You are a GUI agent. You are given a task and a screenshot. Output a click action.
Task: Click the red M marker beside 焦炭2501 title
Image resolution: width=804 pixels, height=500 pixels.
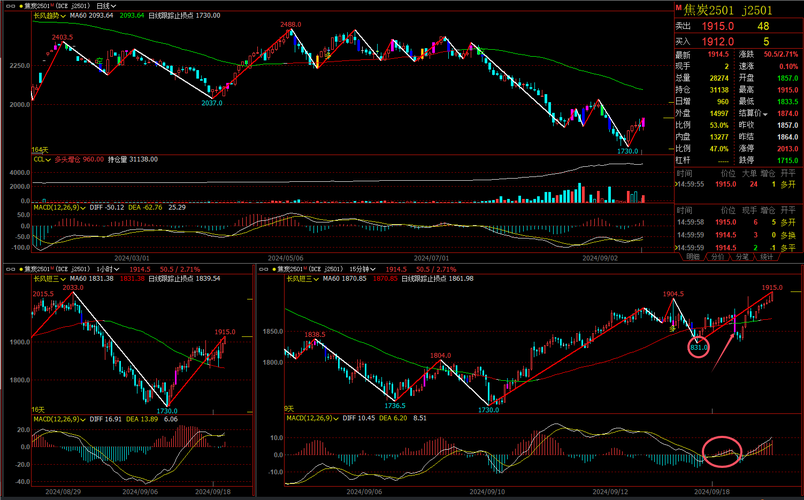pos(677,9)
